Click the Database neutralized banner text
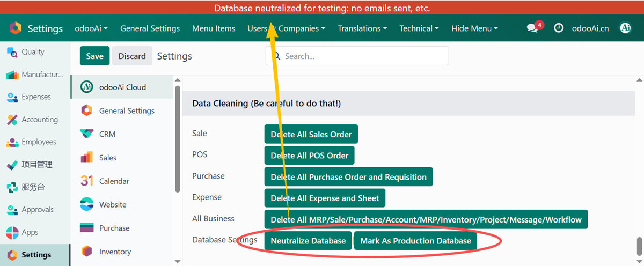 point(322,9)
